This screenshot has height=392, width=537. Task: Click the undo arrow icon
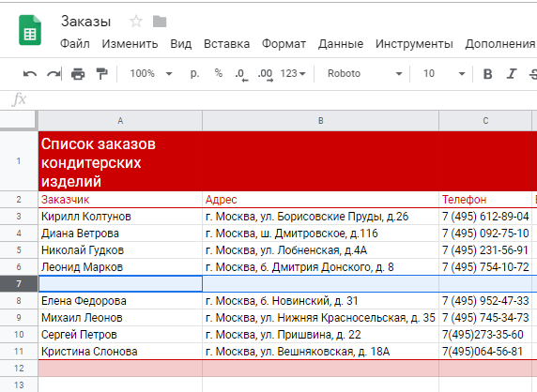point(30,74)
